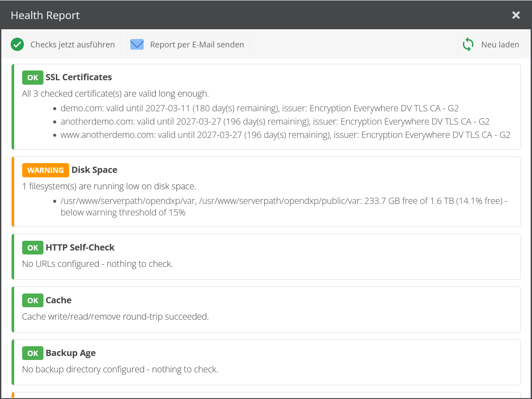Click the OK badge next to Backup Age
Screen dimensions: 532x399
[x=33, y=353]
